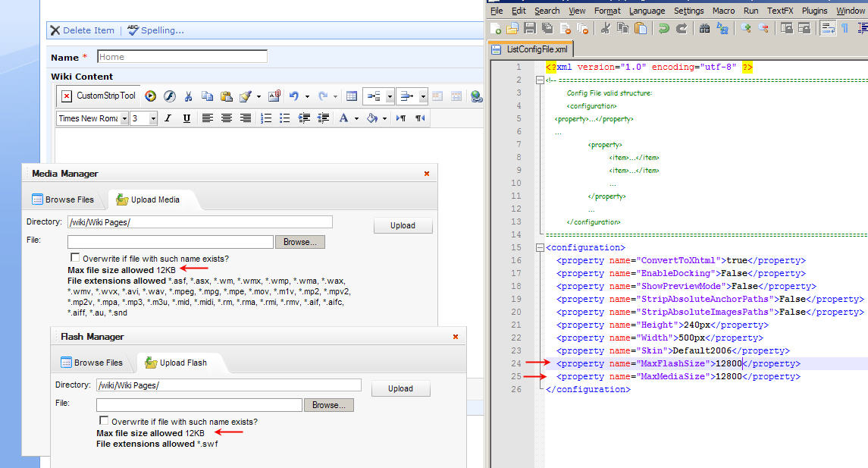Enable overwrite checkbox in Media Manager
This screenshot has width=868, height=468.
click(x=74, y=259)
